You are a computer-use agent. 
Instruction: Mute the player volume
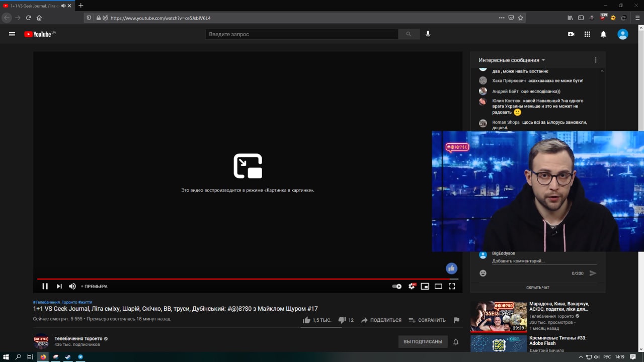[x=72, y=286]
